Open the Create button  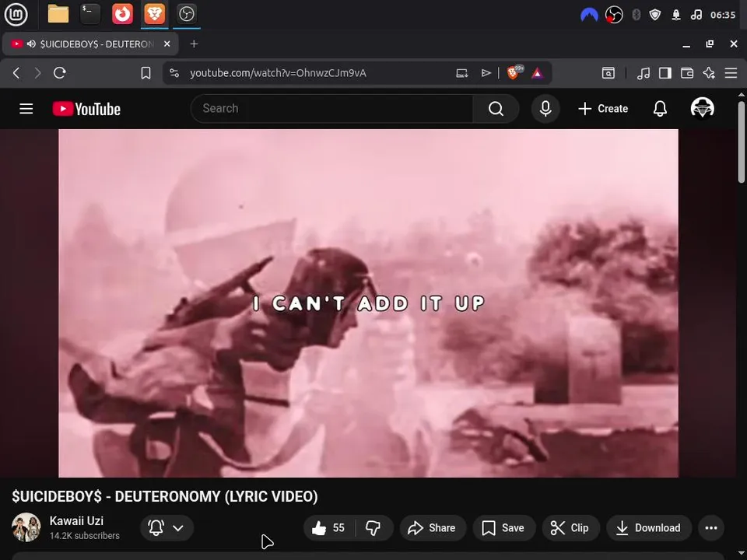[x=603, y=109]
